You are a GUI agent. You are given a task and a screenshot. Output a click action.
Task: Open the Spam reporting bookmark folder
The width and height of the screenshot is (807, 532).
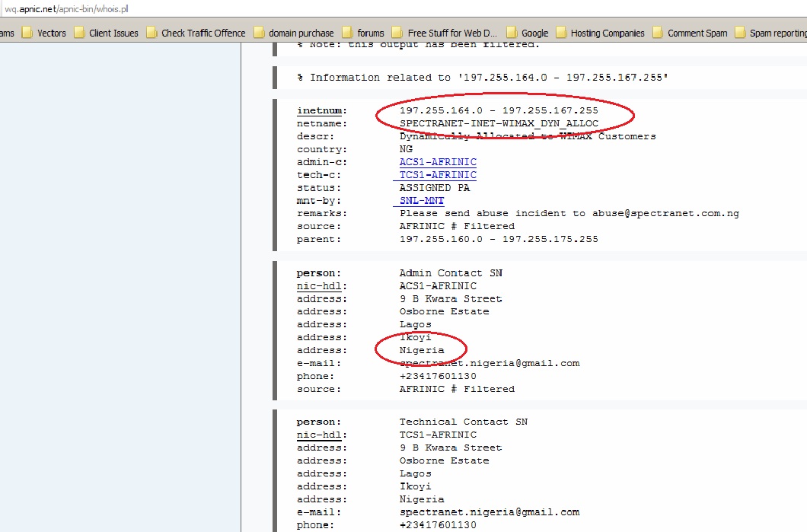(770, 33)
